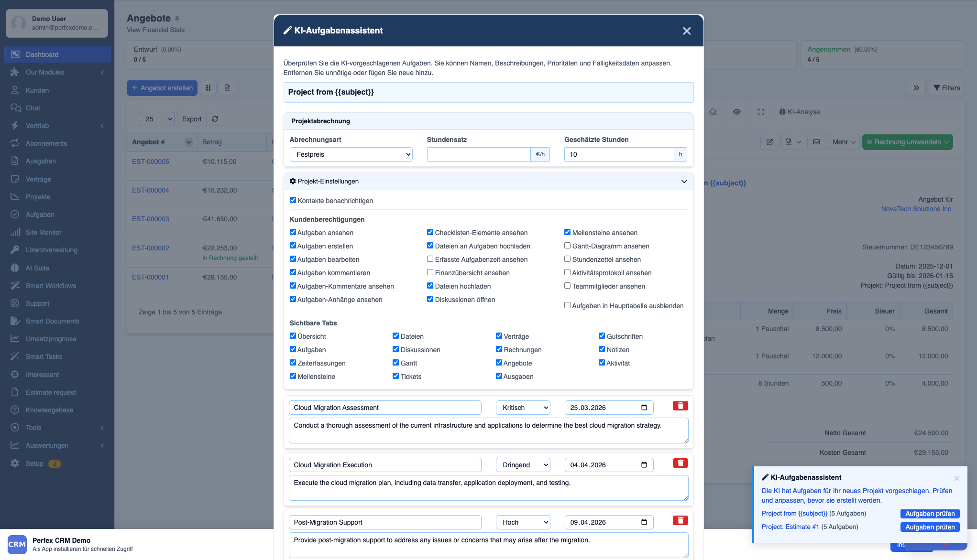Click trash icon for Post-Migration Support
This screenshot has width=977, height=560.
click(680, 520)
